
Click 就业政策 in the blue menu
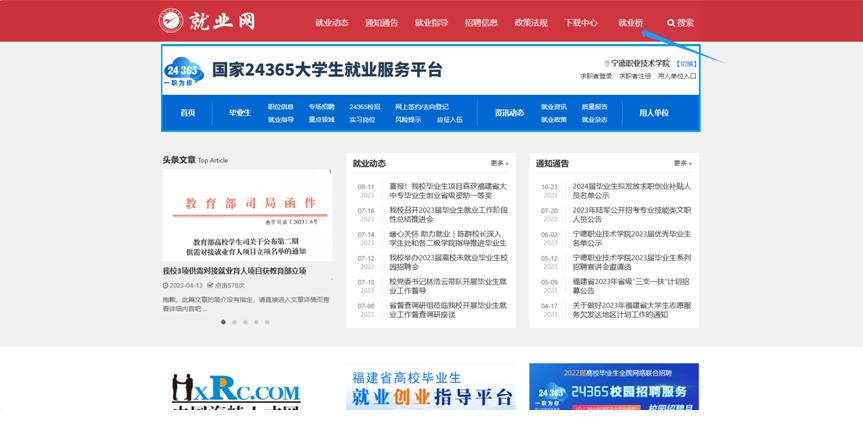tap(554, 119)
